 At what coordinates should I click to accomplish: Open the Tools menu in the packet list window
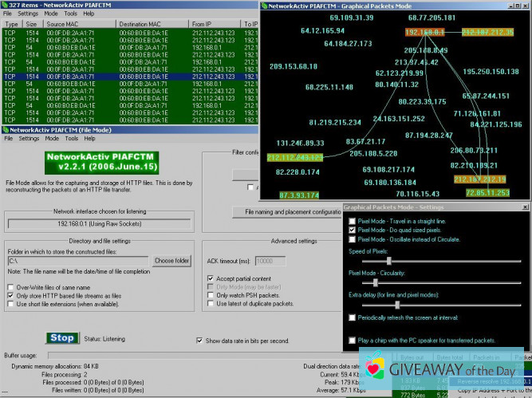click(71, 14)
